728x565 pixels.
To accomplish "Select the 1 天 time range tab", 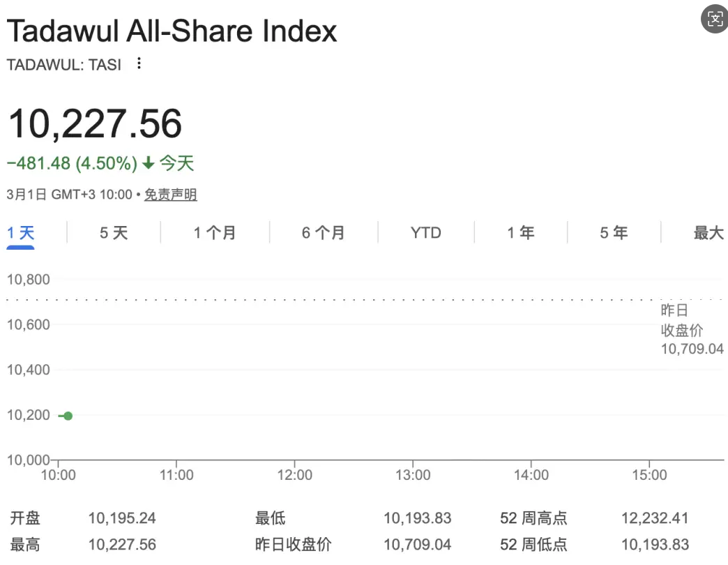I will click(21, 233).
